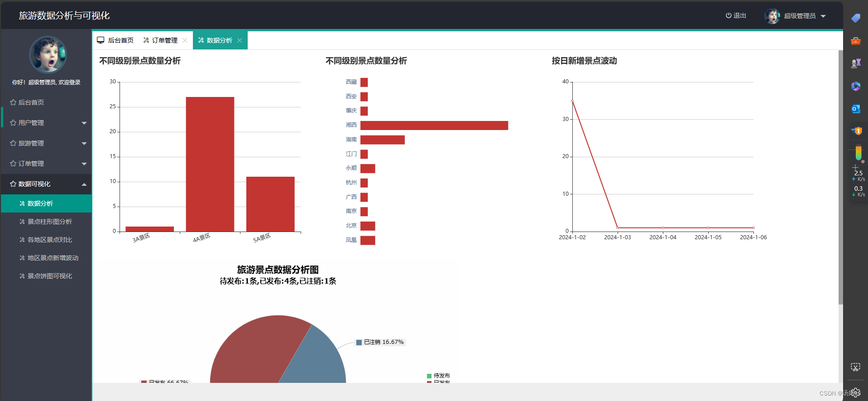Click the 退出 logout text
Image resolution: width=868 pixels, height=401 pixels.
click(x=740, y=15)
